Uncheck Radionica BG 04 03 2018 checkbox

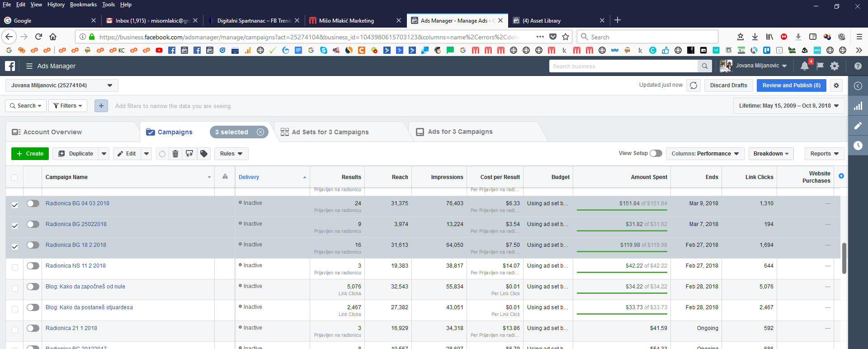pyautogui.click(x=15, y=205)
